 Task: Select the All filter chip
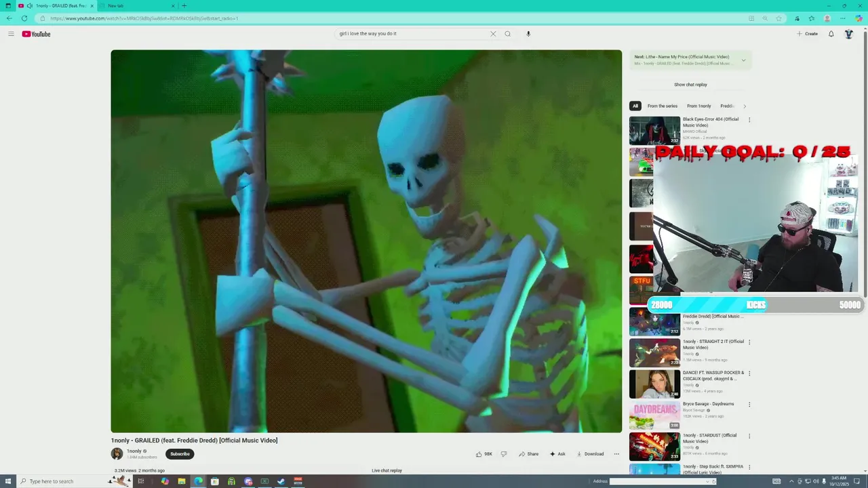635,106
